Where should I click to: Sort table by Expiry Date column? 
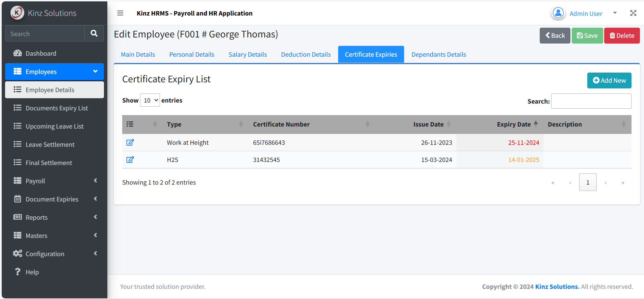tap(500, 124)
